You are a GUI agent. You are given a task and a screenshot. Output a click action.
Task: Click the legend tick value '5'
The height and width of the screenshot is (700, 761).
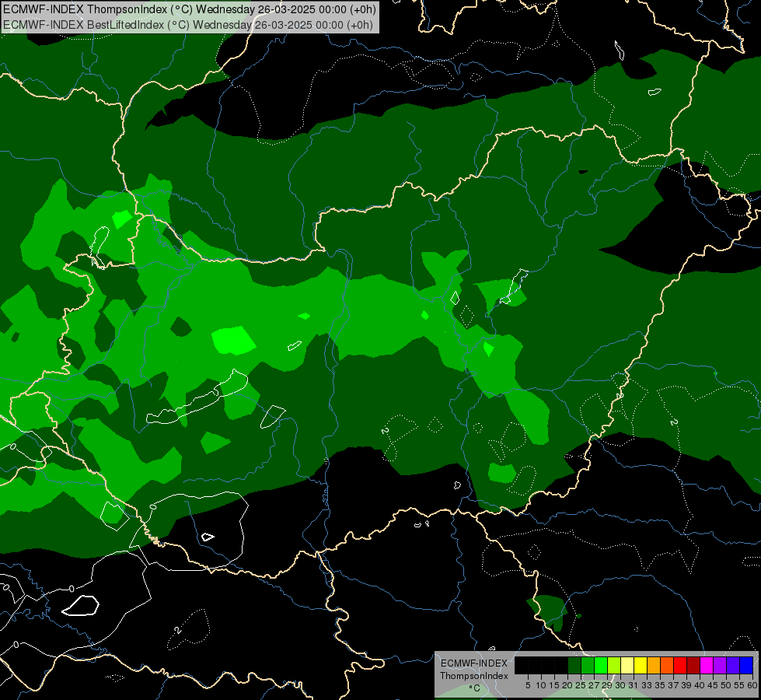528,685
